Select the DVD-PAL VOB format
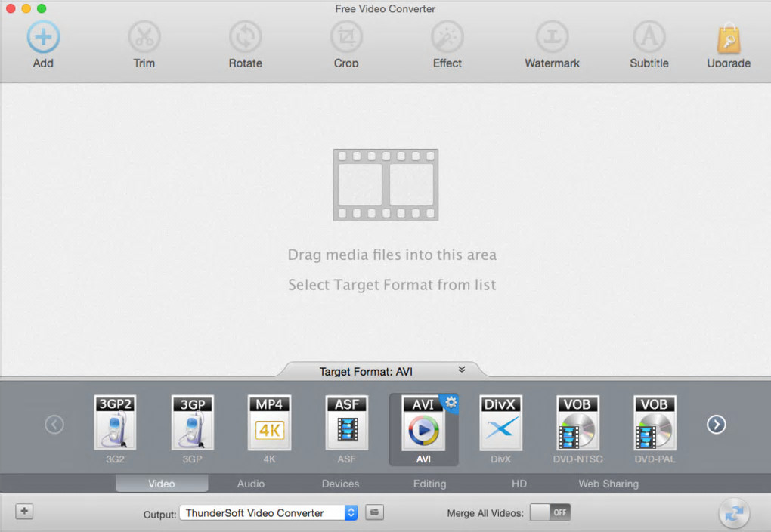This screenshot has height=532, width=771. [655, 423]
